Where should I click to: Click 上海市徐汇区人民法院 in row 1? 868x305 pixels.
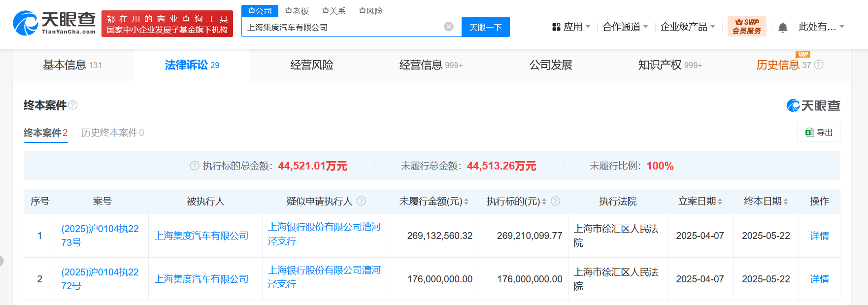(616, 236)
